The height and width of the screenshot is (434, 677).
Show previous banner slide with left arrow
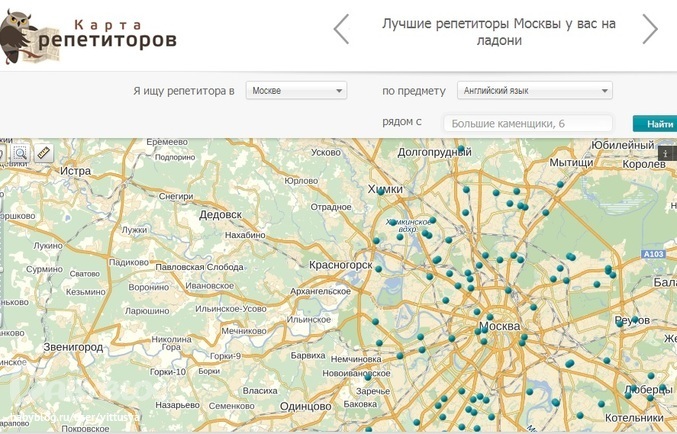[341, 29]
